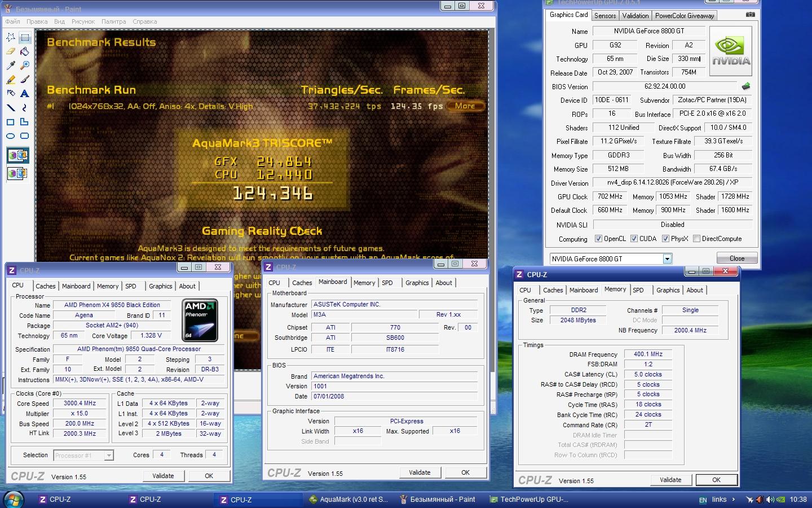Open the GPU selection dropdown in GPU-Z
The image size is (812, 508).
(x=667, y=259)
